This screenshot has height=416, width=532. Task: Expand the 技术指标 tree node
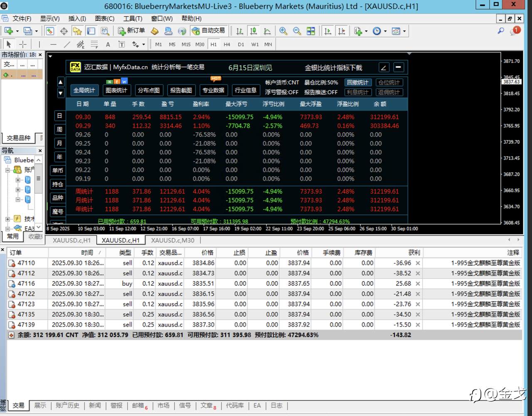tap(7, 219)
